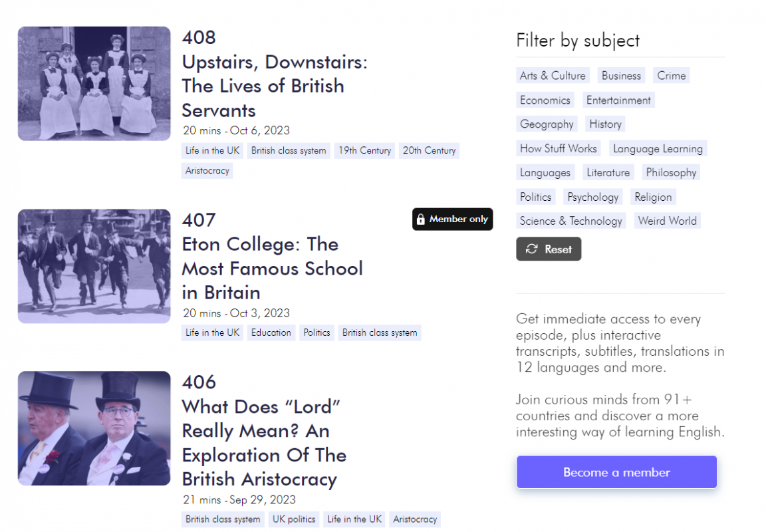The image size is (766, 532).
Task: Click the UK politics tag on episode 406
Action: point(293,519)
